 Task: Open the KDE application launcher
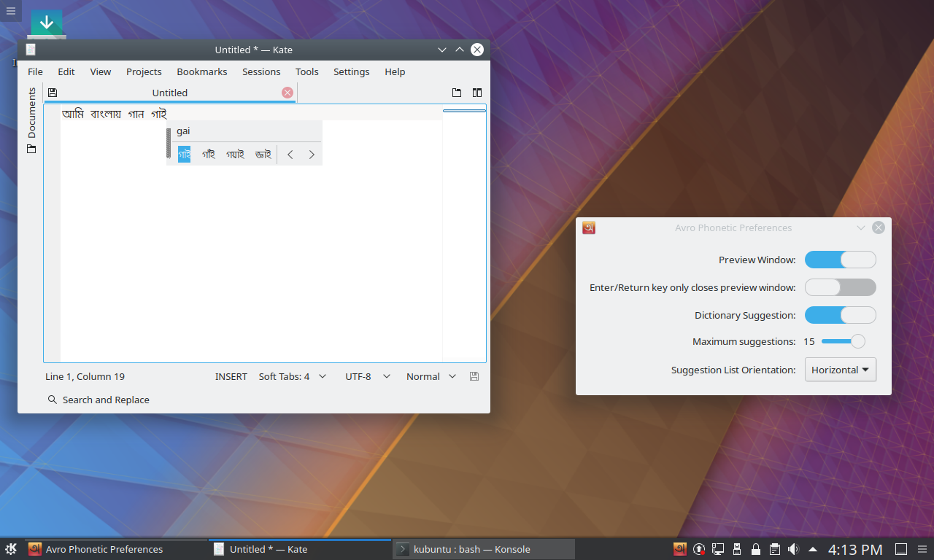pyautogui.click(x=11, y=549)
